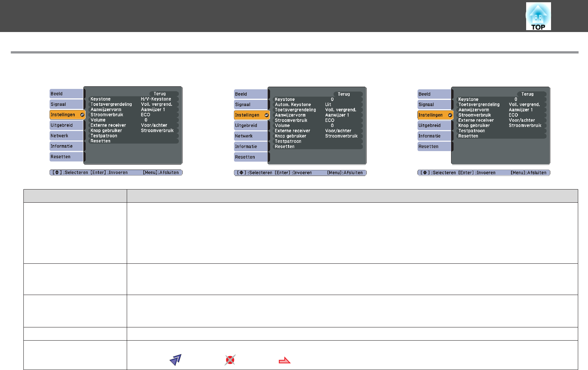Click Toetsvergrendeling row in left menu
Image resolution: width=588 pixels, height=370 pixels.
coord(134,104)
